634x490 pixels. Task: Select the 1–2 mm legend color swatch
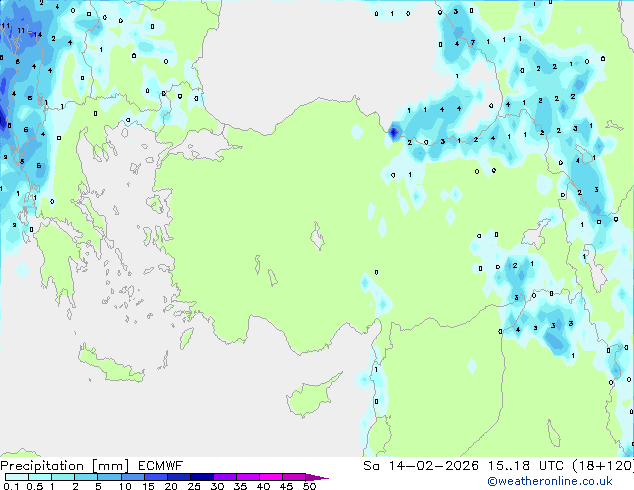[63, 477]
